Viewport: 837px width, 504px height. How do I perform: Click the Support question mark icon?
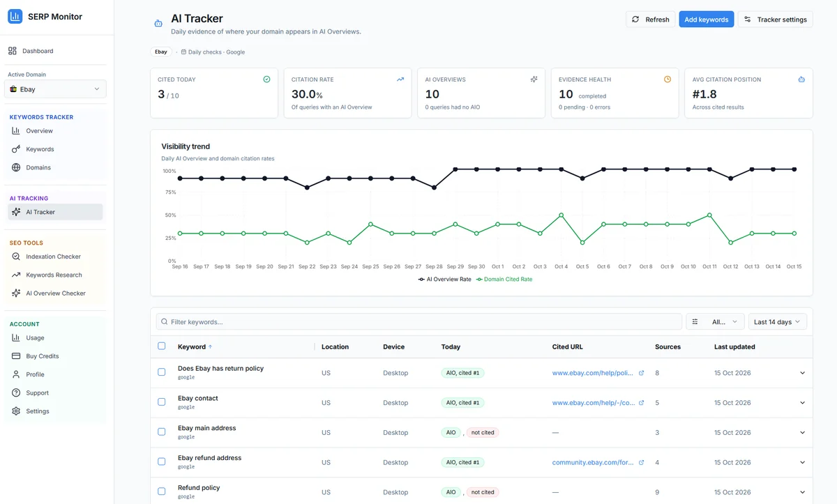click(x=16, y=393)
